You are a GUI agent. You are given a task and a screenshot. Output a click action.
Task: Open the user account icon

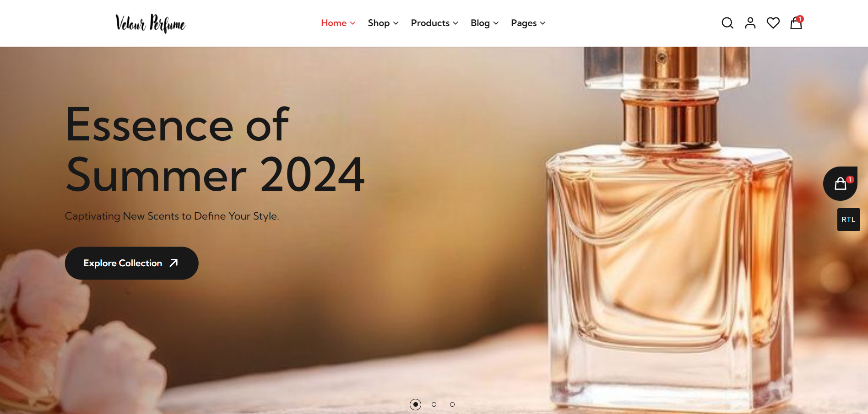[x=750, y=23]
